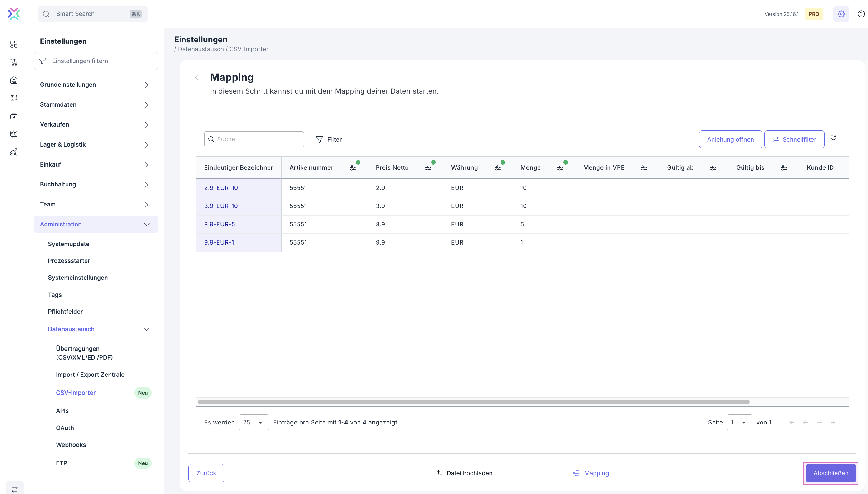Click the horizontal table scrollbar

point(473,402)
